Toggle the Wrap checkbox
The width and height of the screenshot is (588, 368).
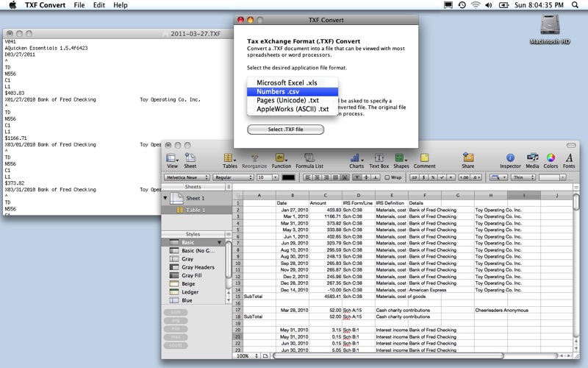click(387, 177)
